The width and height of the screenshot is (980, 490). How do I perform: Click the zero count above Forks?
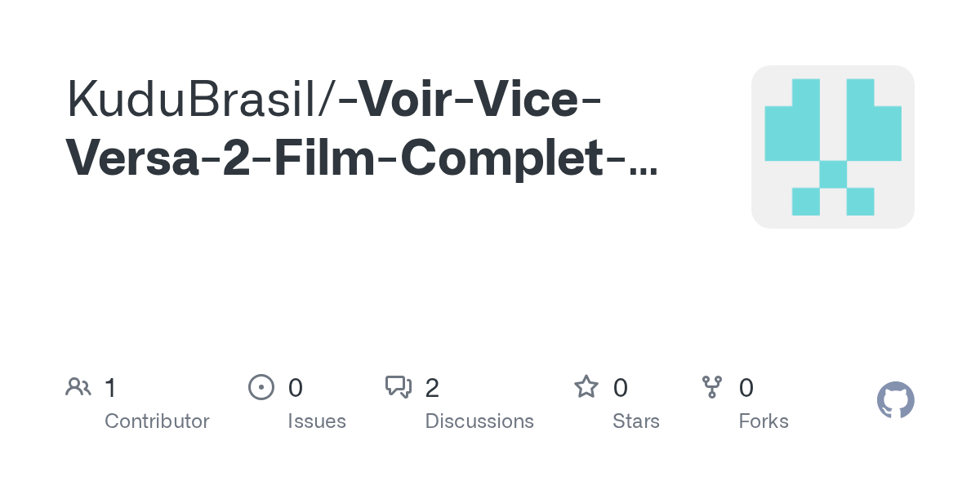[746, 388]
